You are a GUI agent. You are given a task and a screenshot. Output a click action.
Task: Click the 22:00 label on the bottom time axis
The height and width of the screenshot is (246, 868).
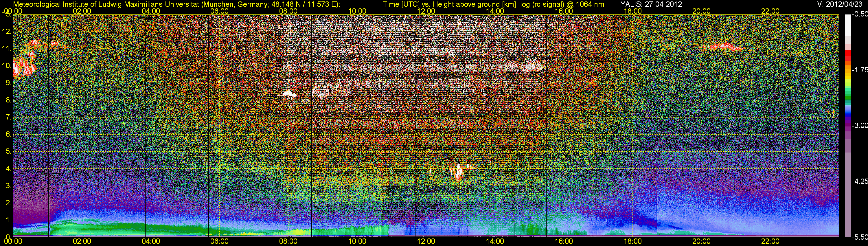click(x=770, y=241)
